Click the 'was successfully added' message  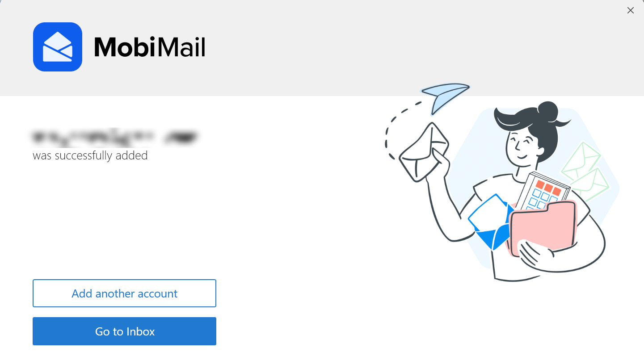click(x=90, y=155)
